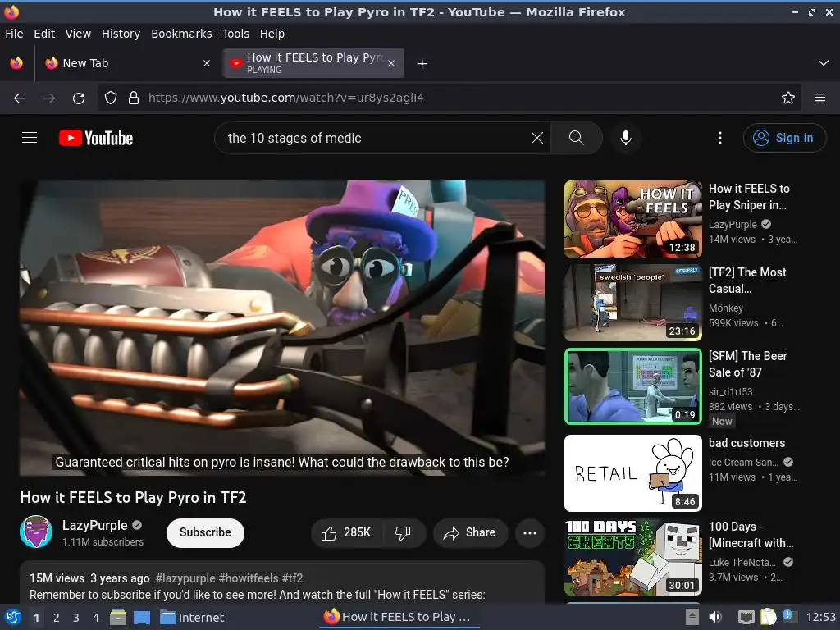Open the Help menu
This screenshot has width=840, height=630.
click(272, 34)
